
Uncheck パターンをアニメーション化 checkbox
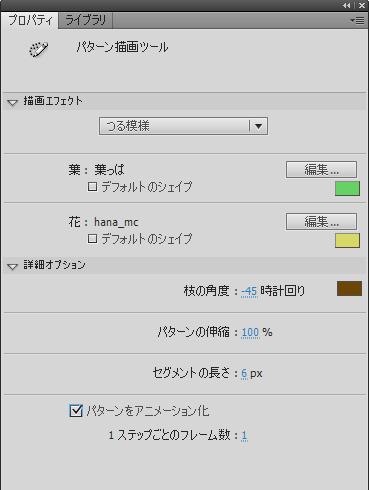pyautogui.click(x=76, y=411)
